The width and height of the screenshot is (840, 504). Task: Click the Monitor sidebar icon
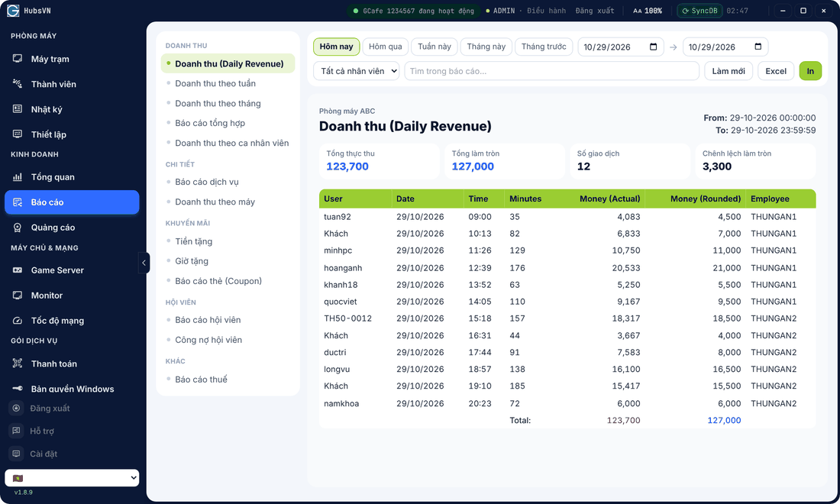(18, 295)
